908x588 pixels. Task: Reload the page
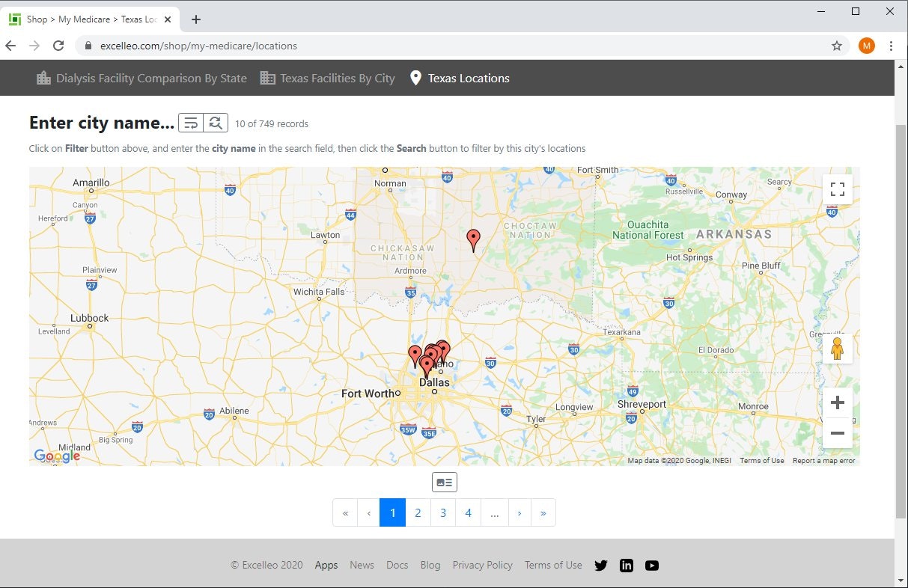click(x=58, y=46)
